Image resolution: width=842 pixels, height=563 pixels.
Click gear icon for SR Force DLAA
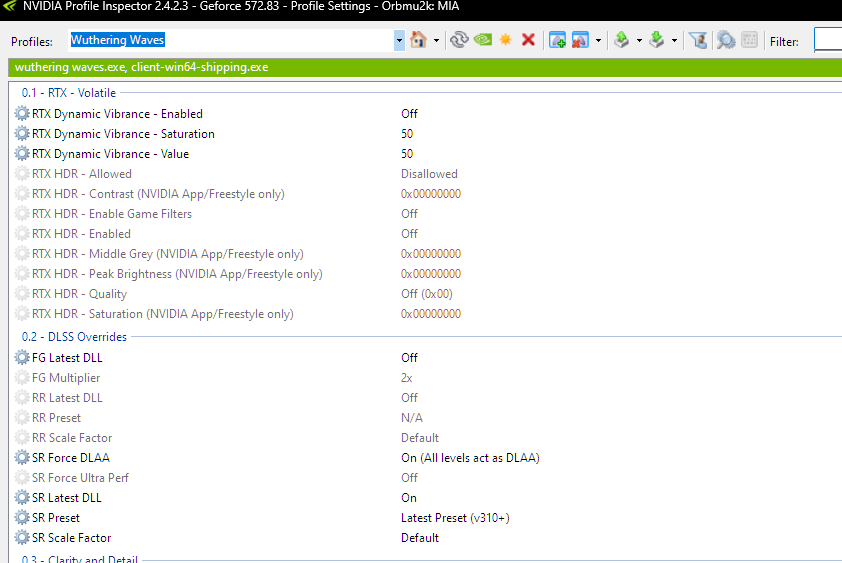[22, 457]
